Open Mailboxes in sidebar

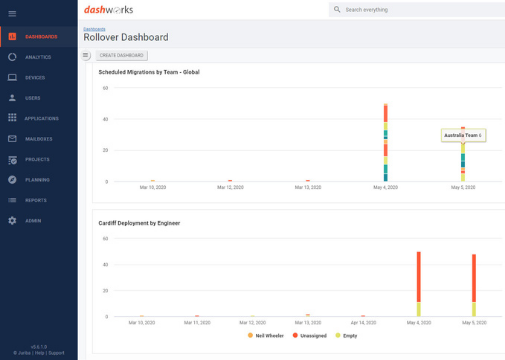(x=39, y=139)
